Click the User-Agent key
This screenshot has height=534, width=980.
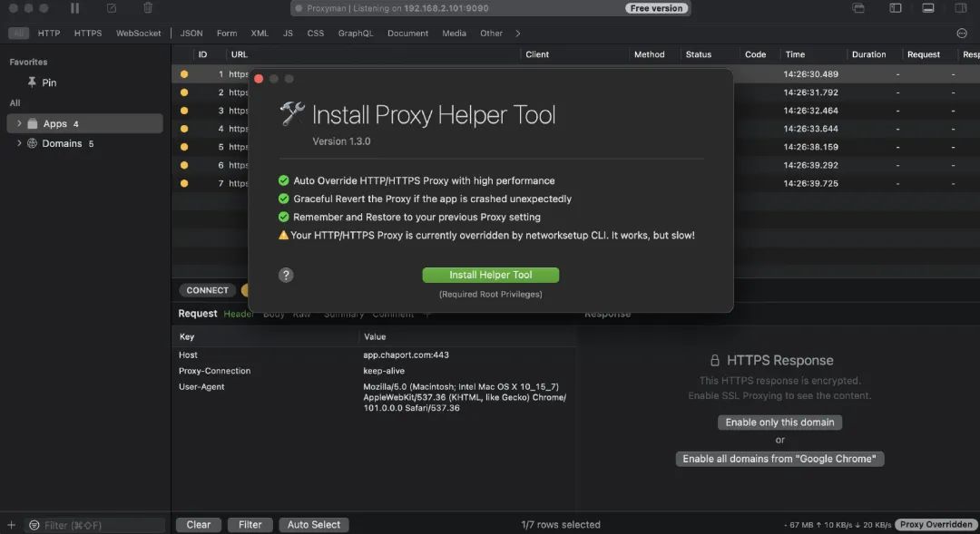201,386
